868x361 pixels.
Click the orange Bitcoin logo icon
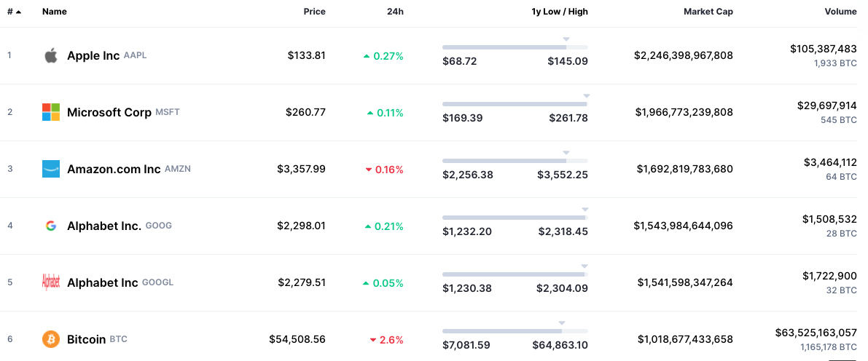[50, 339]
